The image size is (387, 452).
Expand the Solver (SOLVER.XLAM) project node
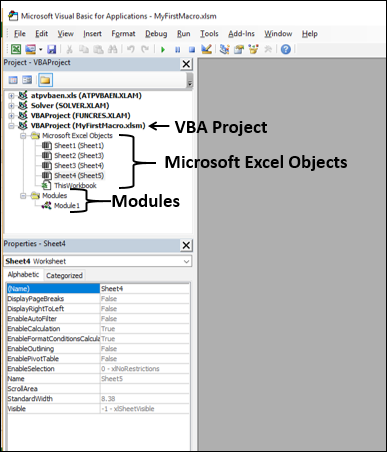[x=11, y=106]
